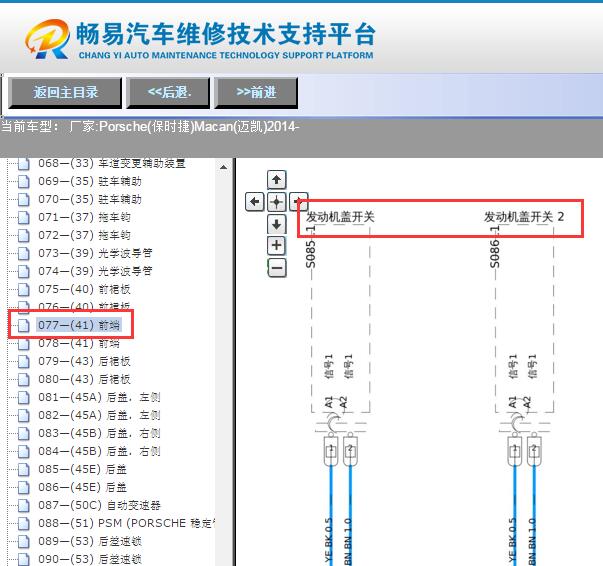
Task: Open tree item 087—(50C) 自动变速器
Action: click(x=99, y=505)
